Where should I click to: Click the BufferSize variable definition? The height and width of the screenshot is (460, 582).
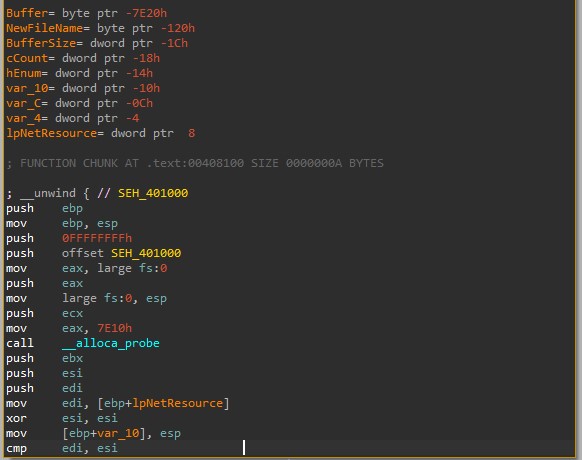coord(97,43)
